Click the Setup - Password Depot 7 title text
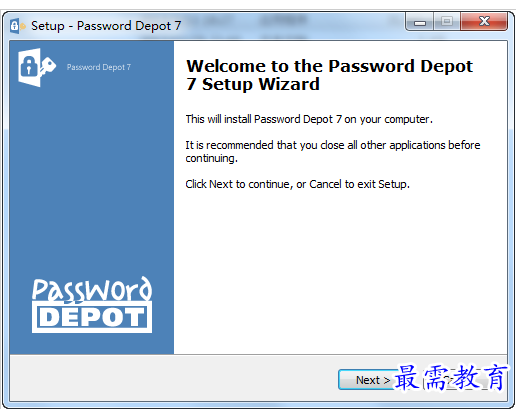Image resolution: width=516 pixels, height=409 pixels. tap(106, 26)
